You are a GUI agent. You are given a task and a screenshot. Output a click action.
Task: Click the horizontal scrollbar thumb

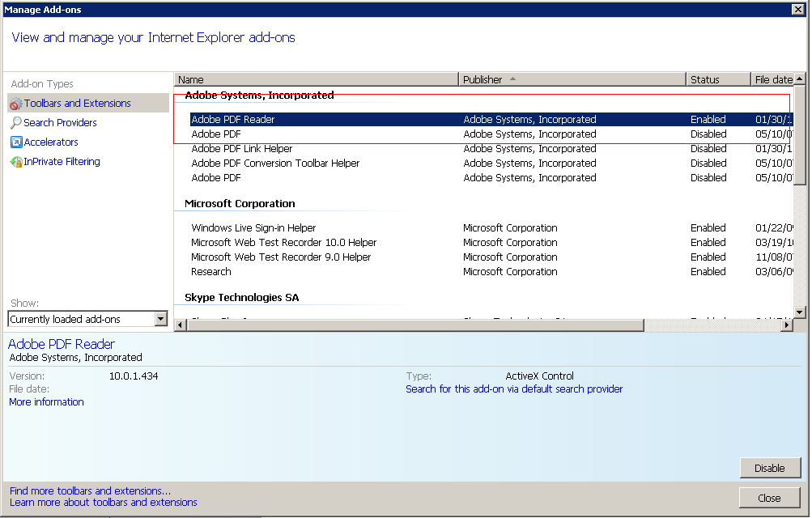pyautogui.click(x=415, y=325)
